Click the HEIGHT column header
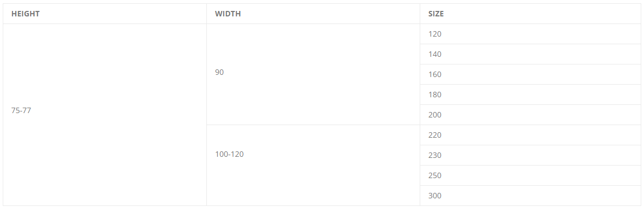This screenshot has width=644, height=218. [105, 14]
